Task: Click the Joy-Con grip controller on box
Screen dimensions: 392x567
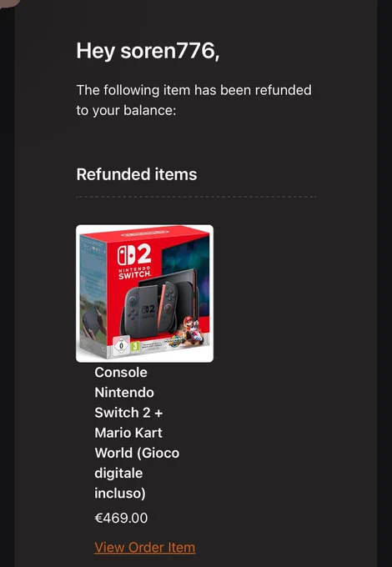Action: [149, 309]
